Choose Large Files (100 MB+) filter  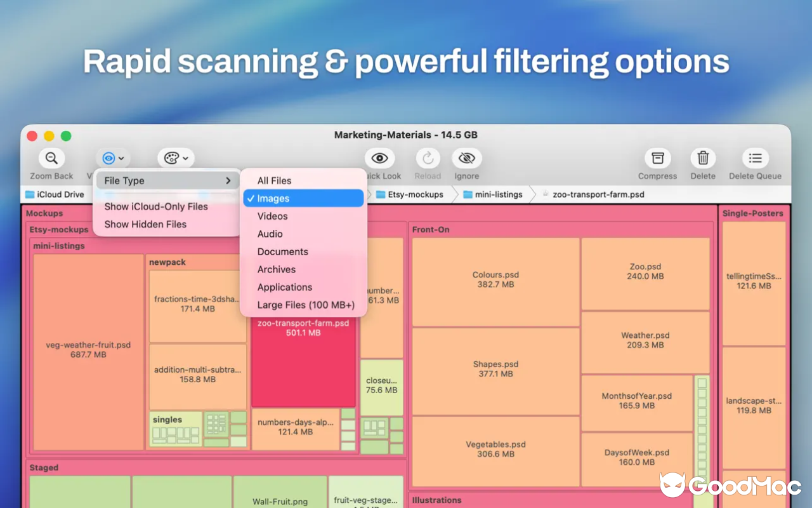pyautogui.click(x=306, y=305)
